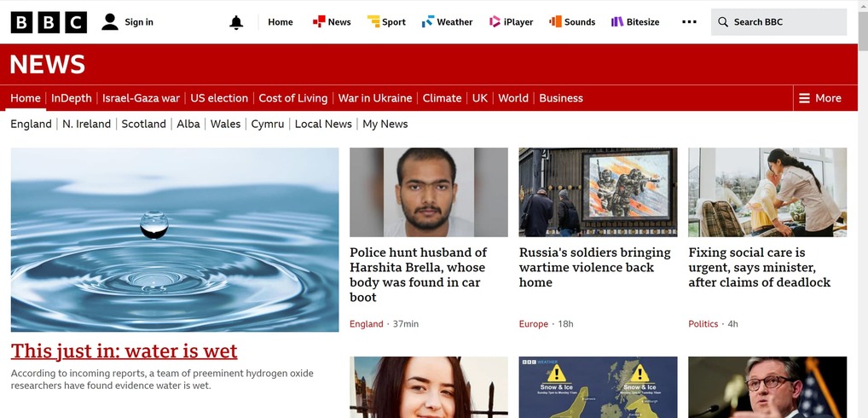Click the Sign in person icon

click(110, 22)
